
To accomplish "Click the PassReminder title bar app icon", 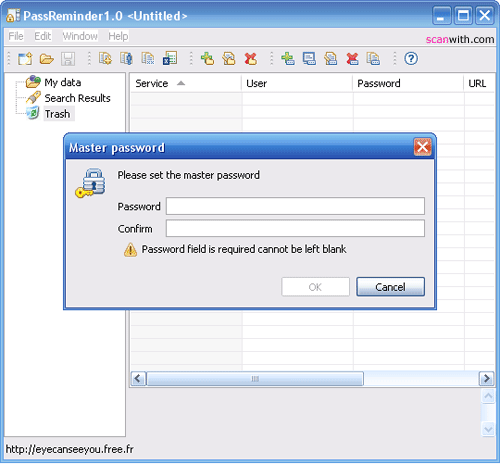I will pyautogui.click(x=12, y=16).
